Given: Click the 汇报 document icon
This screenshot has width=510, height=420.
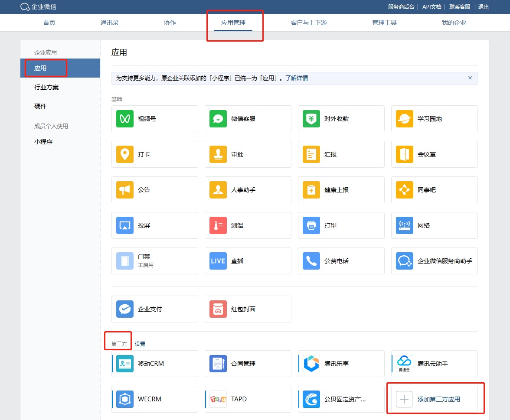Looking at the screenshot, I should [311, 154].
